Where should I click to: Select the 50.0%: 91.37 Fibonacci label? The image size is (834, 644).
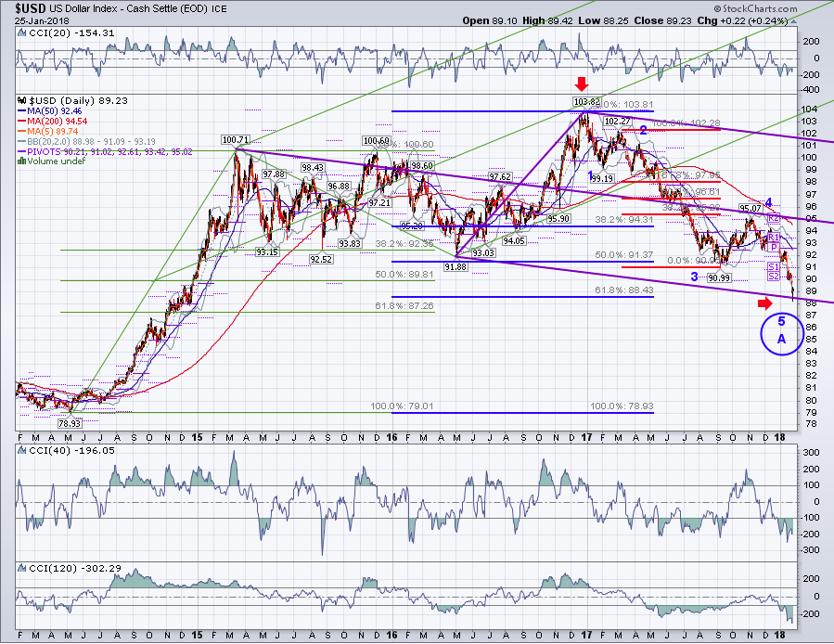pyautogui.click(x=624, y=255)
